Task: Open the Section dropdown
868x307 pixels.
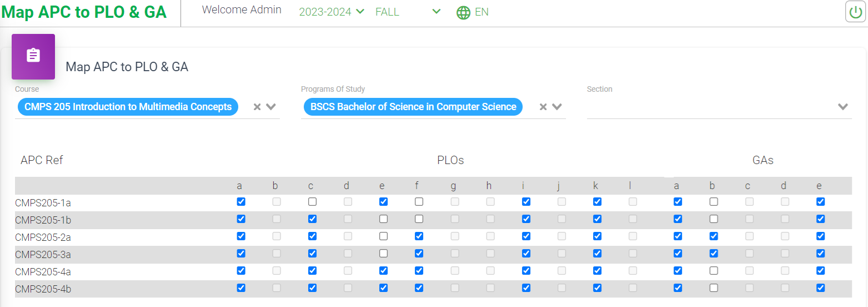Action: tap(842, 107)
